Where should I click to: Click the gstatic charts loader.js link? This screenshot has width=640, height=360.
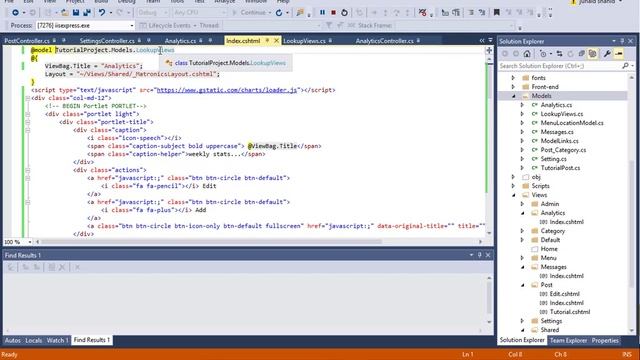227,90
